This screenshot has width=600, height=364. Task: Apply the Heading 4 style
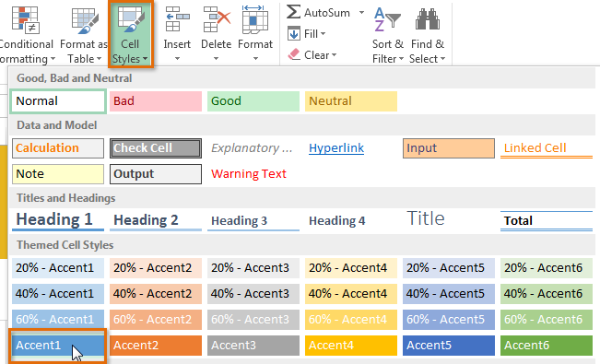coord(351,220)
